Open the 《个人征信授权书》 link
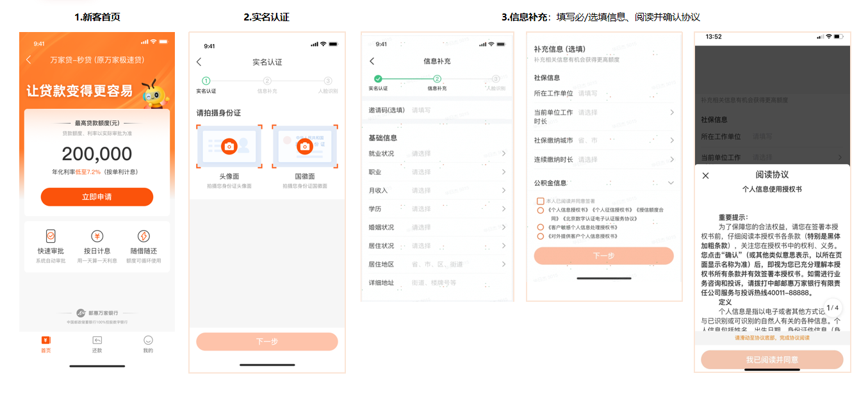 [x=612, y=210]
